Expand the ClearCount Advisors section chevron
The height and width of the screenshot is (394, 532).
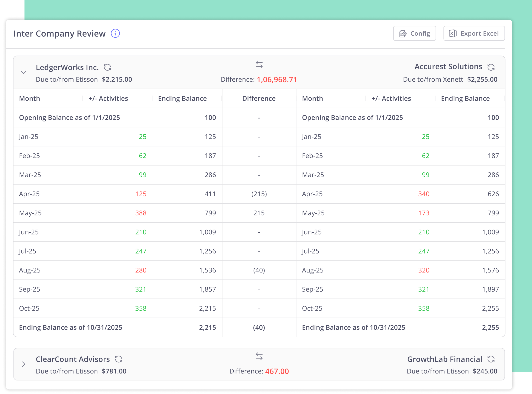click(24, 364)
